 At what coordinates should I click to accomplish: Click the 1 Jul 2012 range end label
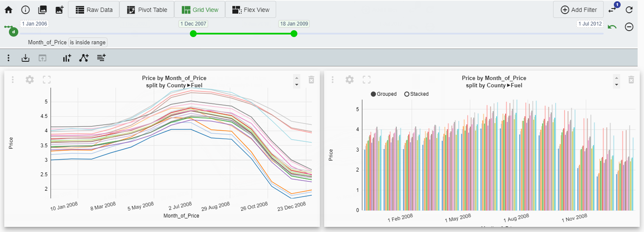590,24
